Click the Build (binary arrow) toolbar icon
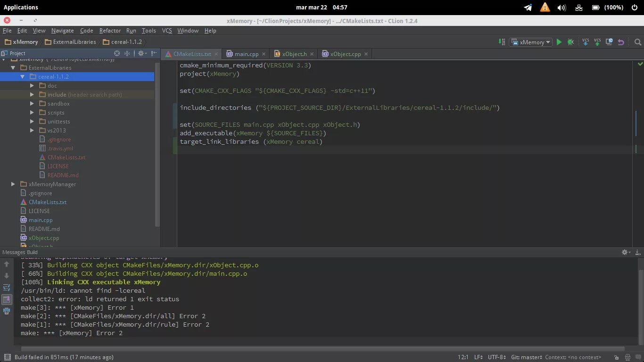Image resolution: width=644 pixels, height=362 pixels. coord(502,42)
